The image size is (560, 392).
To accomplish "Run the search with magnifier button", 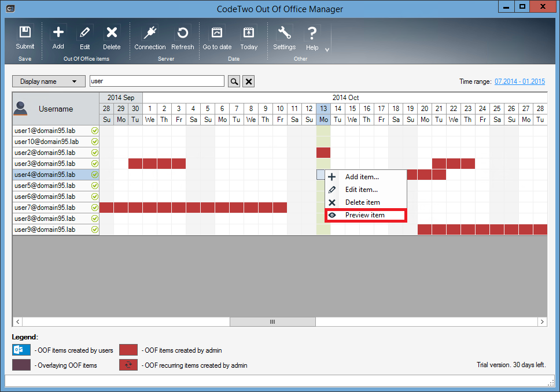I will pyautogui.click(x=234, y=82).
